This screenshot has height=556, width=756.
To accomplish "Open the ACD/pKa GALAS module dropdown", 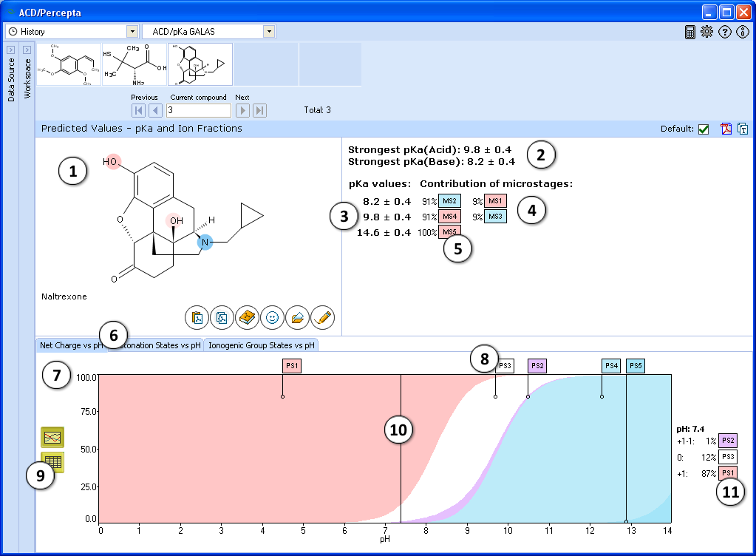I will point(269,32).
